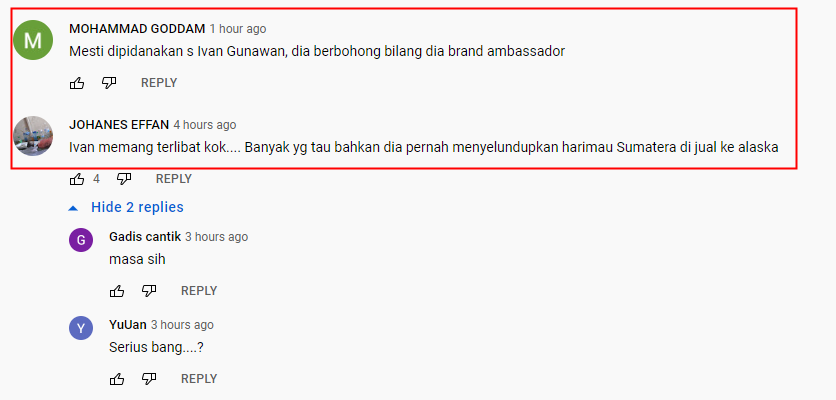Reply to JOHANES EFFAN's comment
Viewport: 836px width, 400px height.
[174, 179]
